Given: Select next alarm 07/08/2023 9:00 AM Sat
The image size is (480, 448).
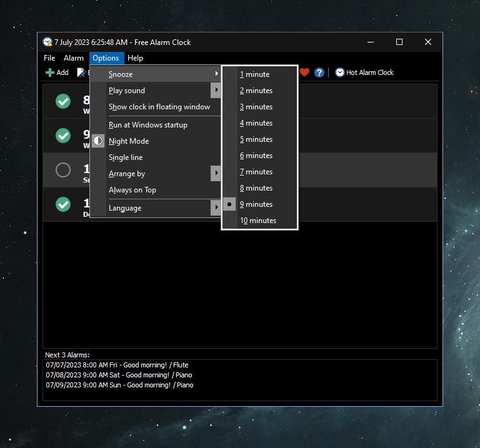Looking at the screenshot, I should 119,375.
